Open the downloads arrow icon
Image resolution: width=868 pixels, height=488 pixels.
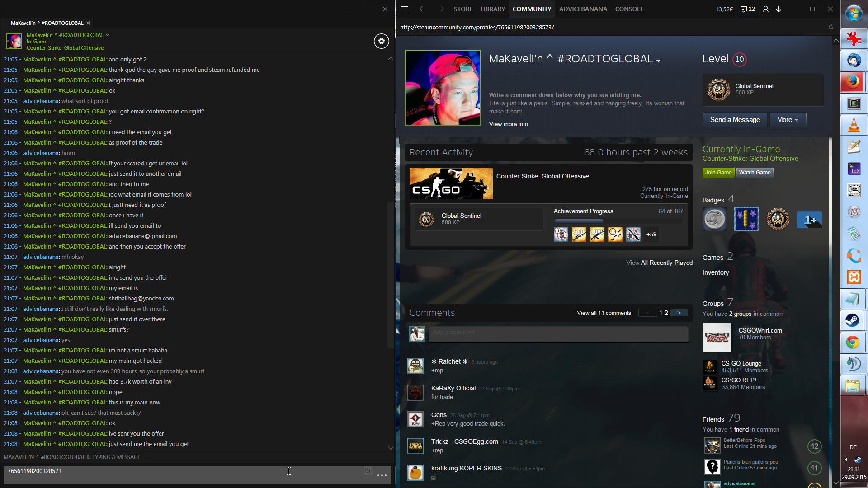(779, 9)
